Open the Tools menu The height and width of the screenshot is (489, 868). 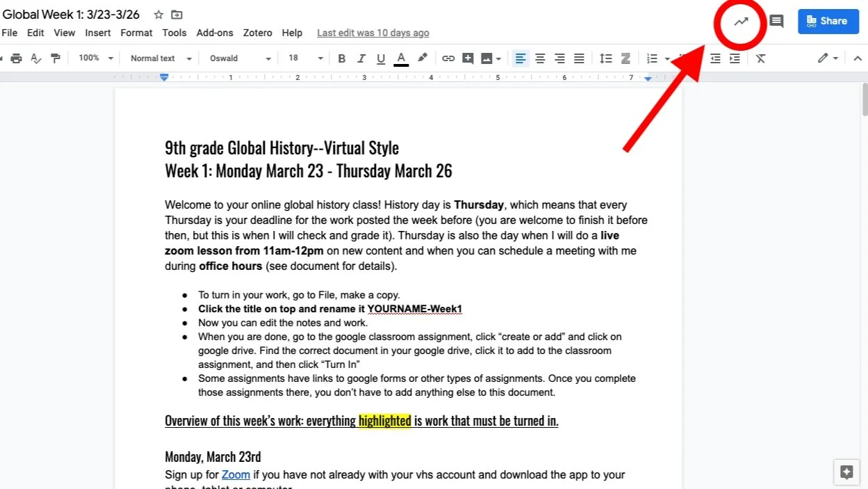174,33
